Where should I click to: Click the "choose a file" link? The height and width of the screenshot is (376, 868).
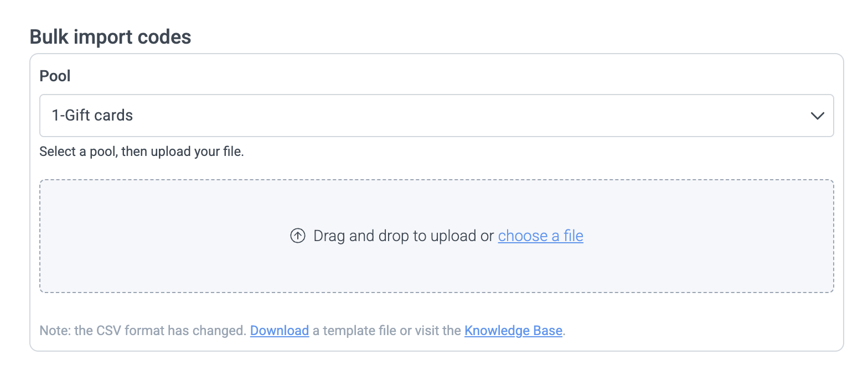click(x=540, y=236)
